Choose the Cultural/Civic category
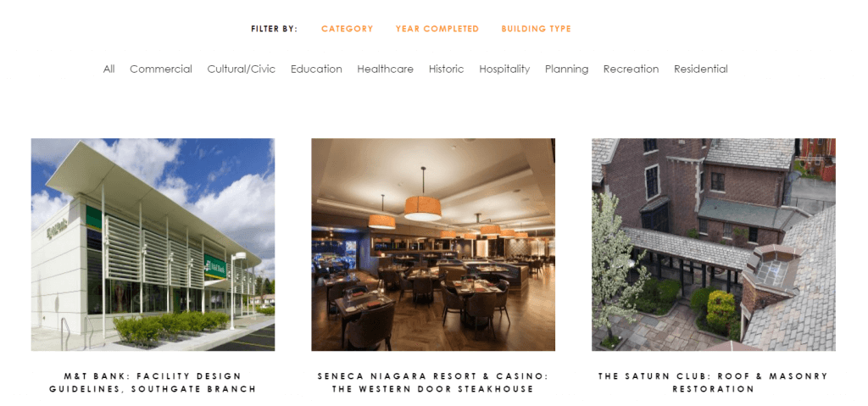The height and width of the screenshot is (406, 868). click(242, 70)
